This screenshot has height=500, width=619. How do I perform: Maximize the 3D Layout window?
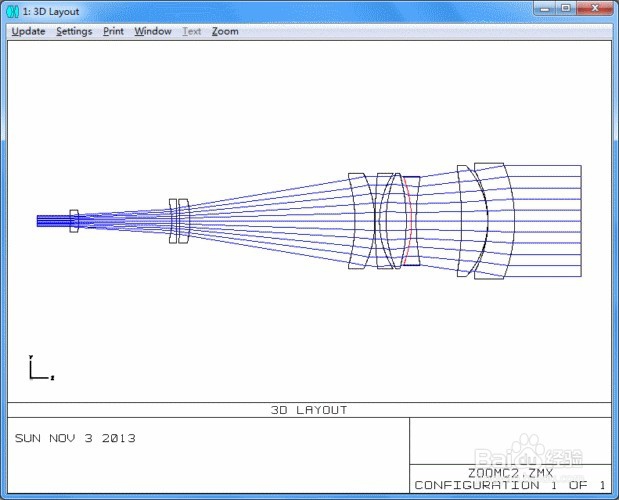tap(566, 9)
